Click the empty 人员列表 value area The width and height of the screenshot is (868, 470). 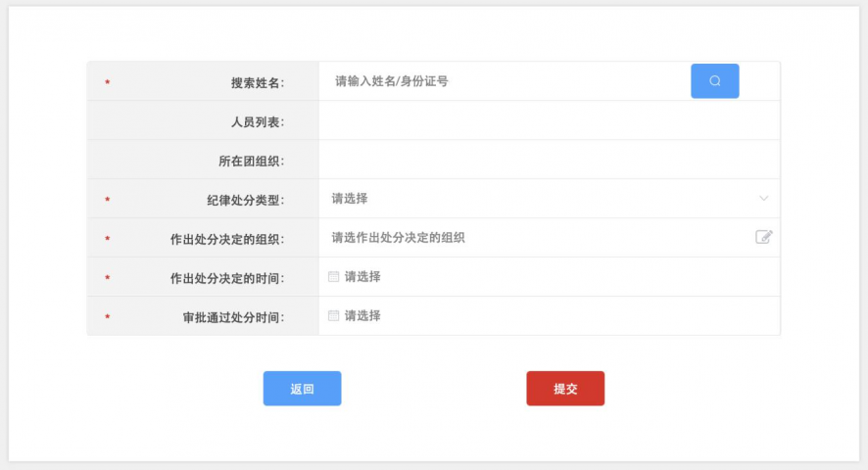pyautogui.click(x=549, y=121)
